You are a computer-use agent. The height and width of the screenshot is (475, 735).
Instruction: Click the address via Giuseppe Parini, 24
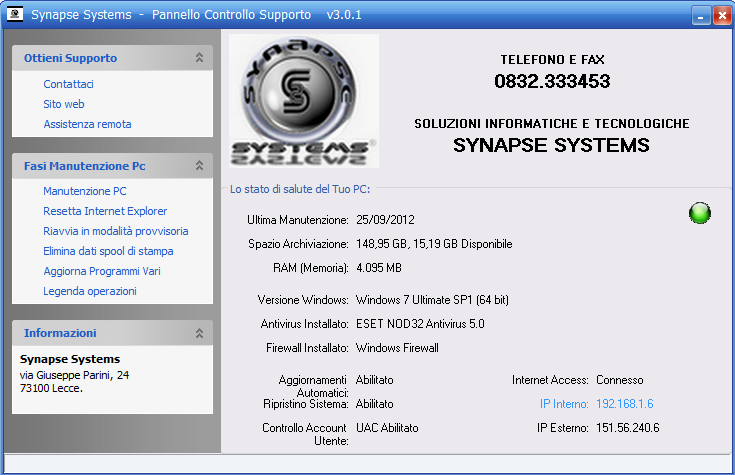pyautogui.click(x=75, y=375)
